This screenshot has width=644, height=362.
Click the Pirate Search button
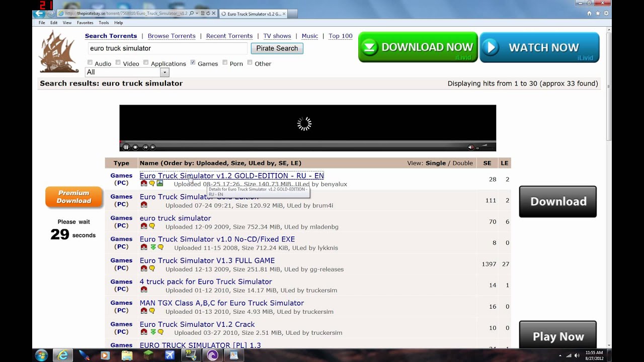277,48
